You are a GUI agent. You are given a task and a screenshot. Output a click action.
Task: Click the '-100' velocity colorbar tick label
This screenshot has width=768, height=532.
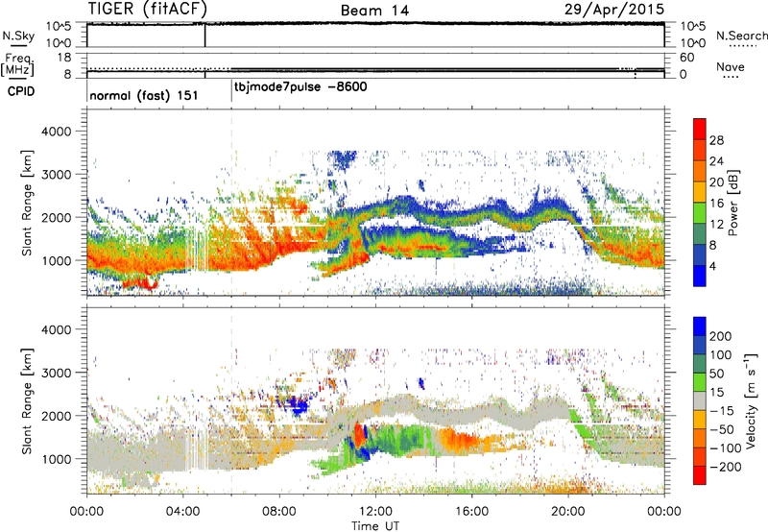tap(726, 448)
